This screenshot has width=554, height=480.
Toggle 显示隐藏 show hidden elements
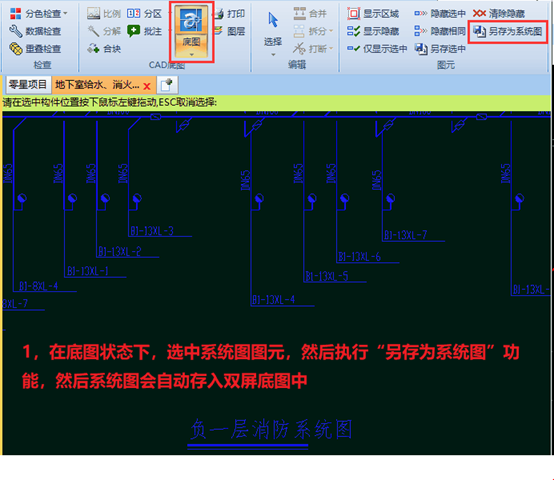pyautogui.click(x=373, y=31)
